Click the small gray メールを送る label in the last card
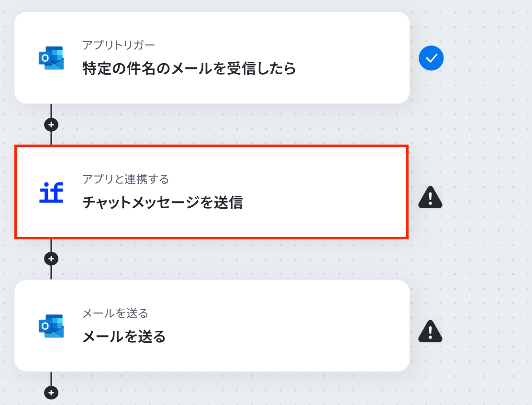Viewport: 532px width, 405px height. pos(115,314)
